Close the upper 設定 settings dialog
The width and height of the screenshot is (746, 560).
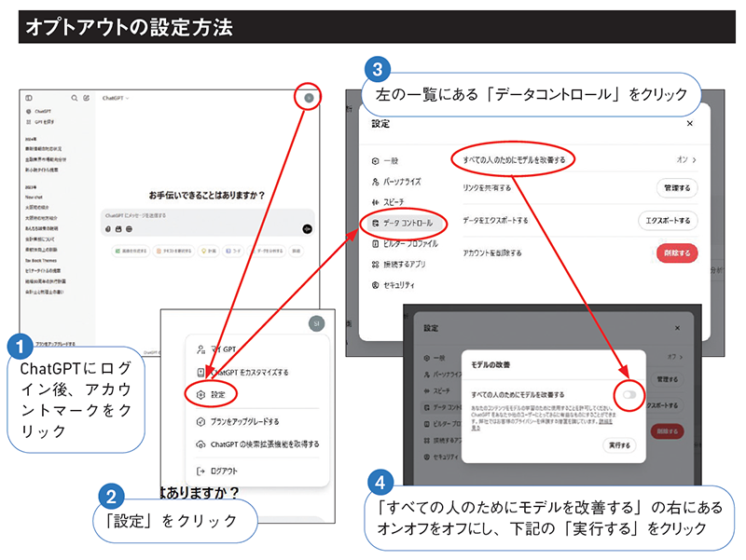[690, 124]
